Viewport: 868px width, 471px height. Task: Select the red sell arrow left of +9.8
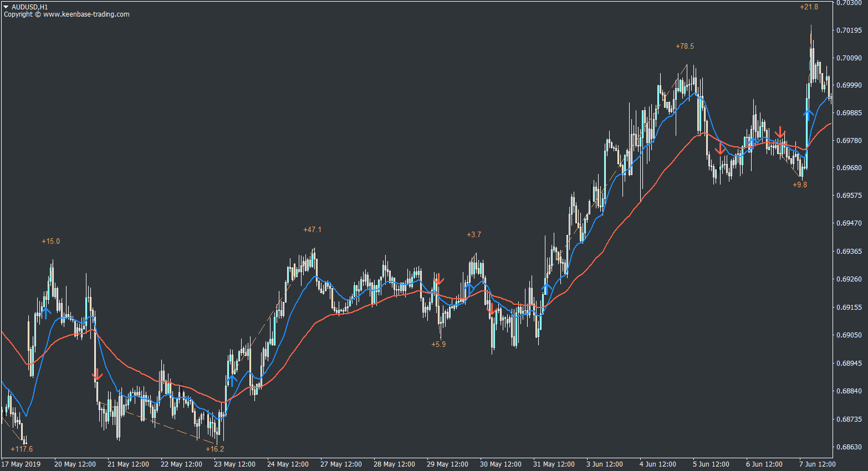780,132
